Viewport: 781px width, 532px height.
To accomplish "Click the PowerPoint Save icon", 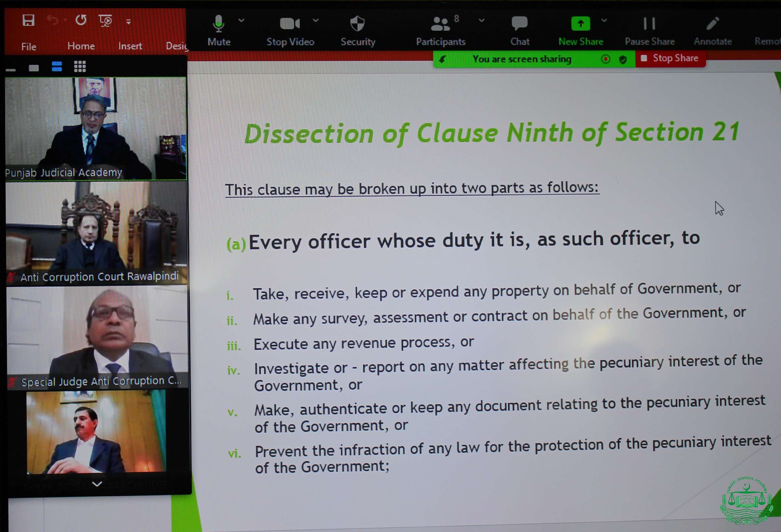I will point(29,21).
